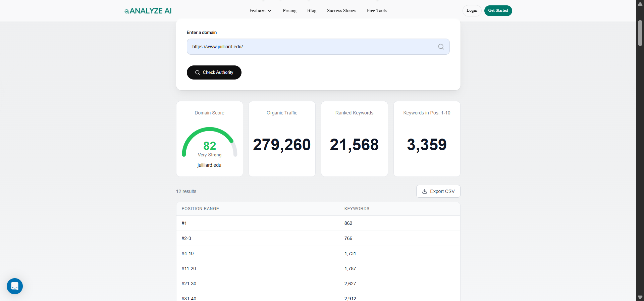Select the #21-30 position row

click(x=318, y=284)
